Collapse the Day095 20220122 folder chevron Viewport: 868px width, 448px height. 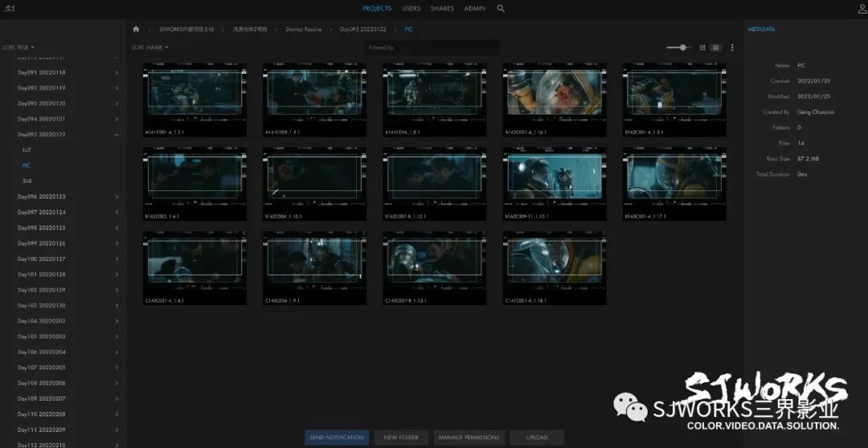(117, 134)
